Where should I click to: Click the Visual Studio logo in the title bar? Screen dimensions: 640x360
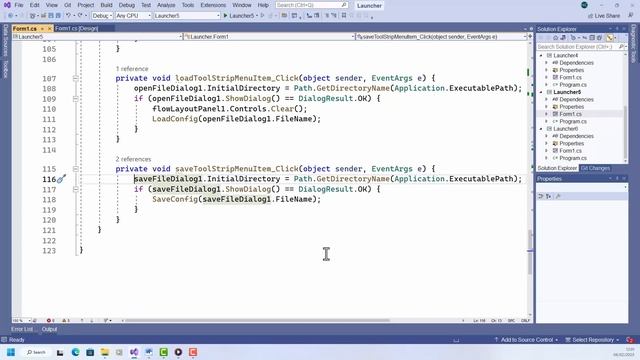click(x=7, y=5)
